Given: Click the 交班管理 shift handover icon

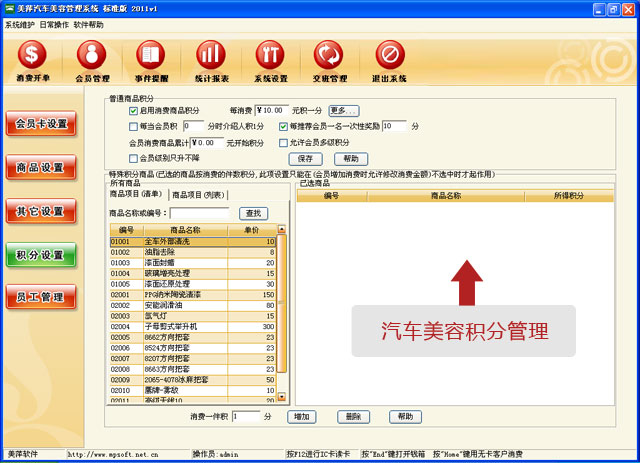Looking at the screenshot, I should click(x=329, y=57).
